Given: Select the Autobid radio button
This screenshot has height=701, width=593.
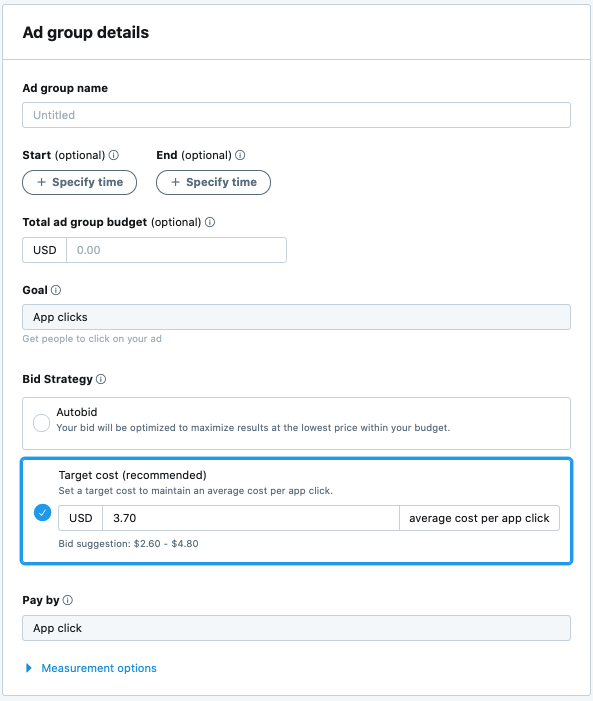Looking at the screenshot, I should (42, 423).
